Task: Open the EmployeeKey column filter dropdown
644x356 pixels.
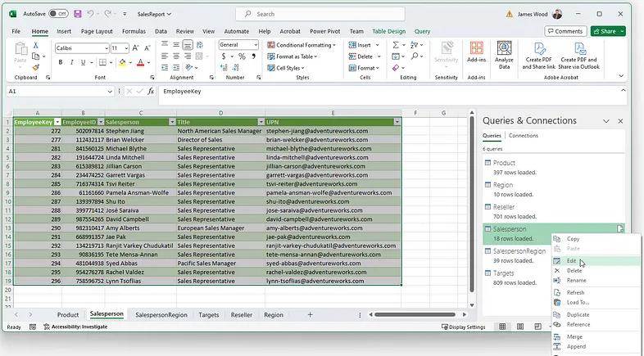Action: [57, 122]
